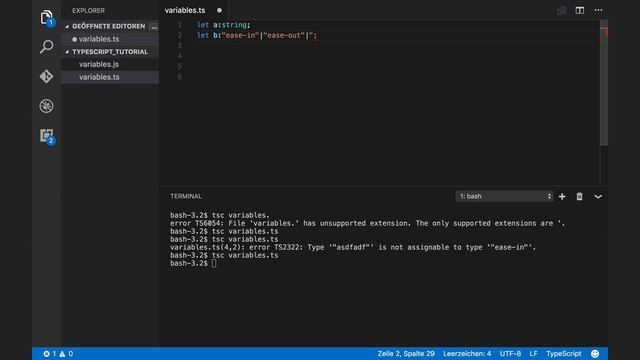This screenshot has width=640, height=360.
Task: Click the open changes icon in editor title
Action: (562, 10)
